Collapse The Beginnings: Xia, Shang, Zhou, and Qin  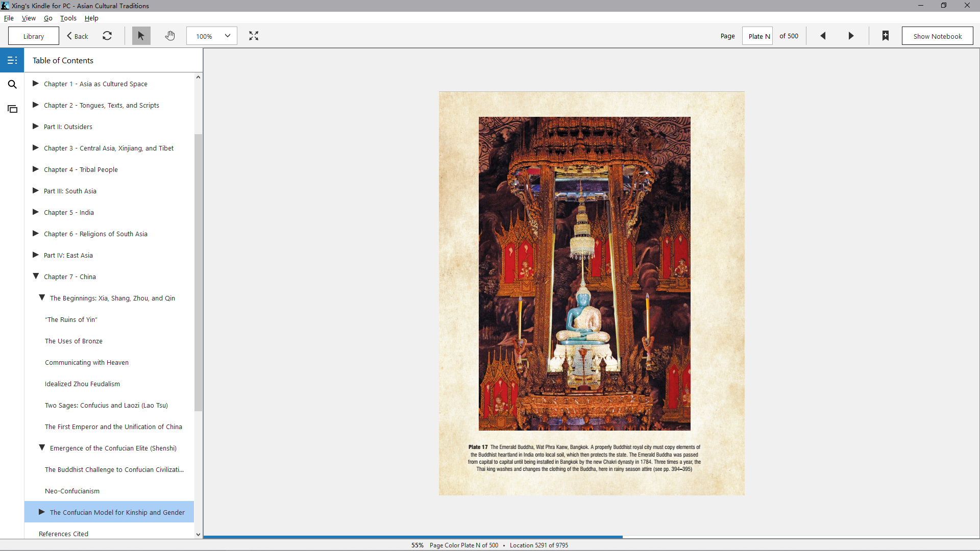click(42, 297)
